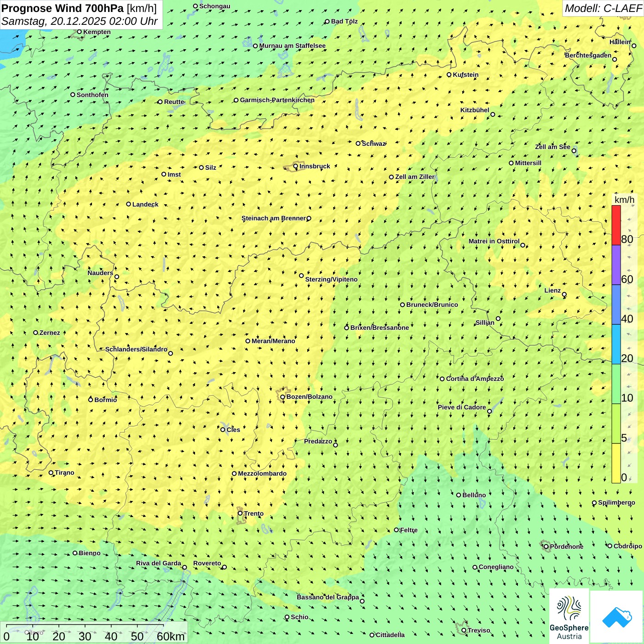Viewport: 644px width, 644px height.
Task: Click the Zernez label
Action: (50, 333)
